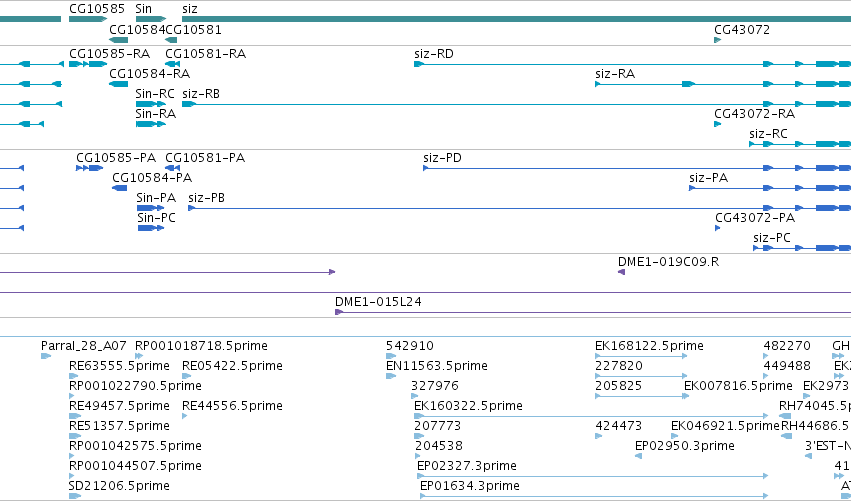Select the RE44556.5prime EST label
Viewport: 851px width, 501px height.
pyautogui.click(x=232, y=407)
